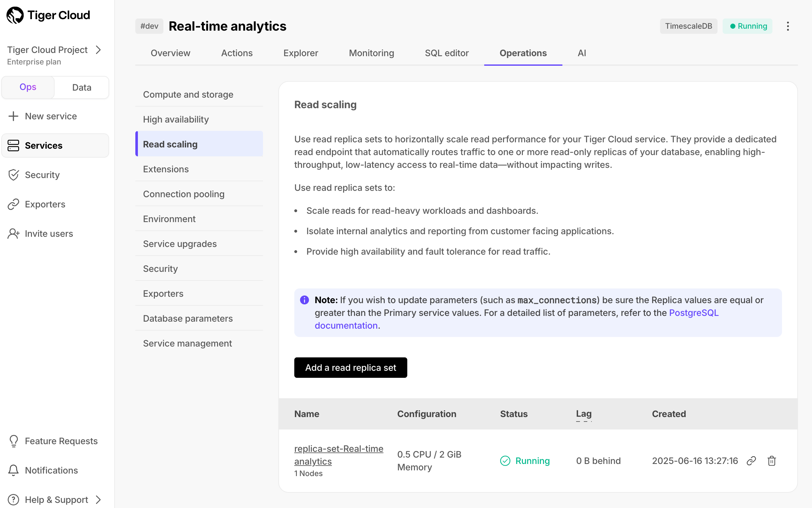
Task: Select High availability in the operations menu
Action: click(199, 119)
